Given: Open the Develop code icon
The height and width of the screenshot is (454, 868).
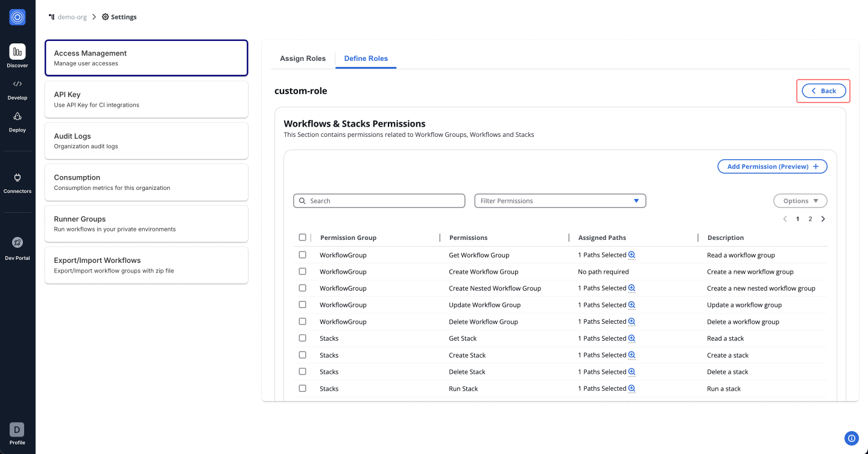Looking at the screenshot, I should 17,84.
